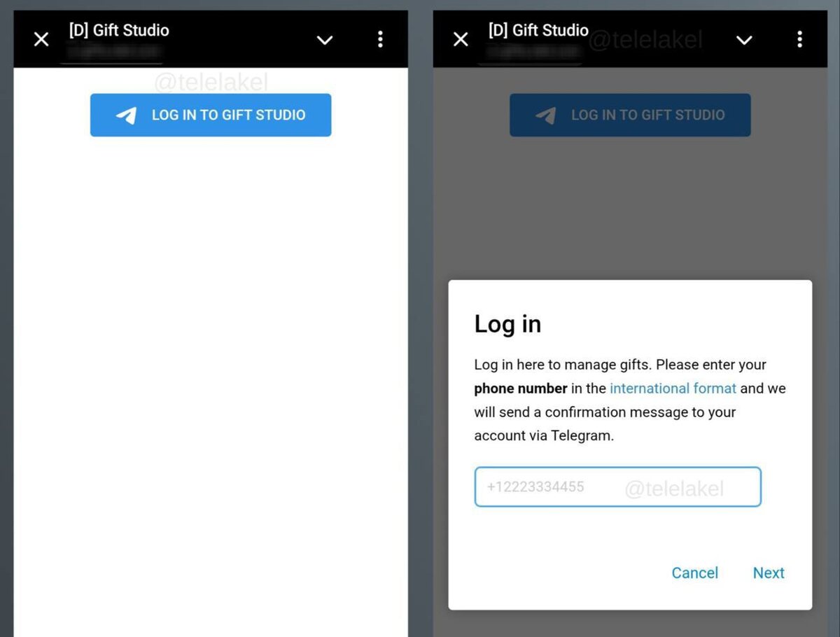This screenshot has height=637, width=840.
Task: Dismiss dialog by clicking the dimmed backdrop
Action: [x=630, y=210]
